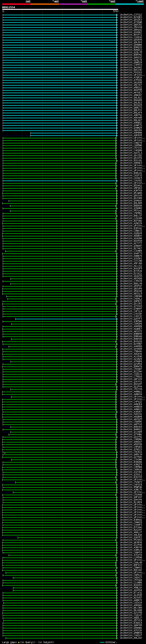Select alignment label UniRef100_C0UX62
Screen dimensions: 146x644
[131, 180]
